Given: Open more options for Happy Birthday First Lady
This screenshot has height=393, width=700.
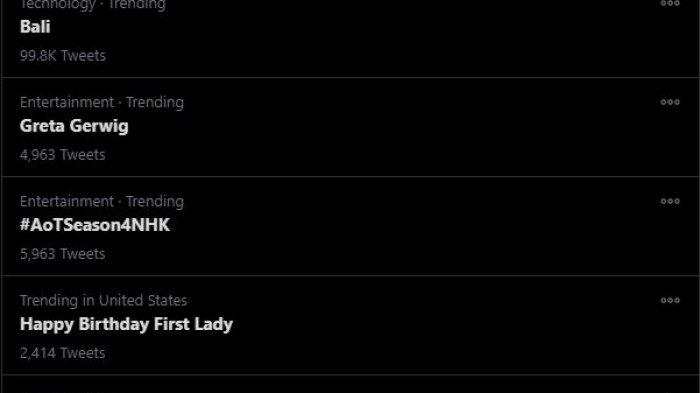Looking at the screenshot, I should click(x=670, y=301).
